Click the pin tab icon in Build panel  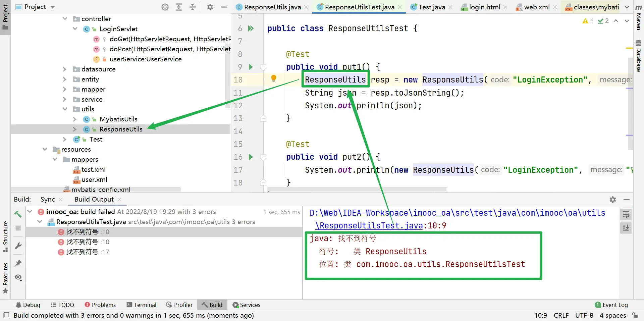[18, 263]
